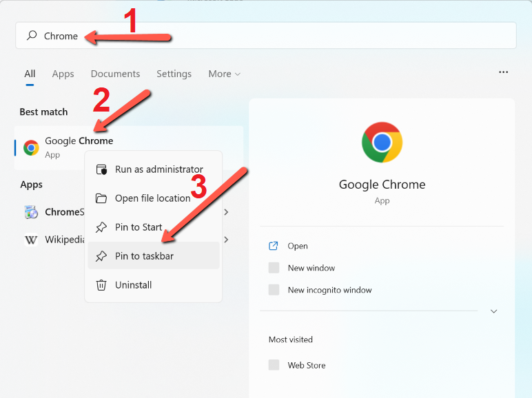Viewport: 532px width, 398px height.
Task: Switch to the Apps filter tab
Action: 63,74
